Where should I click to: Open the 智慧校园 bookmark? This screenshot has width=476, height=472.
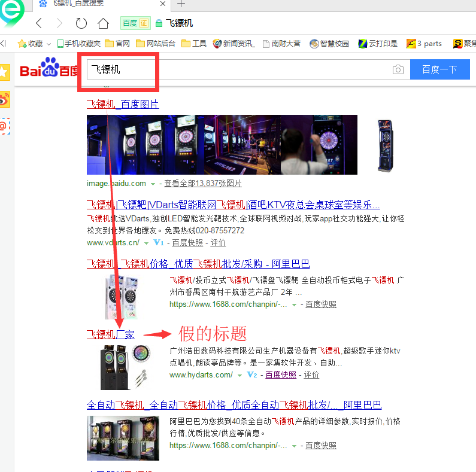pyautogui.click(x=329, y=44)
